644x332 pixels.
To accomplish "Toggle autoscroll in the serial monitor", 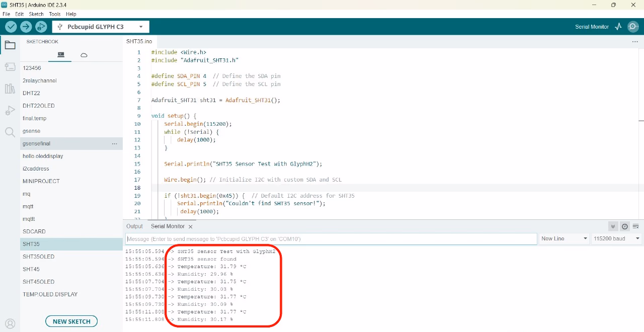I will point(613,226).
